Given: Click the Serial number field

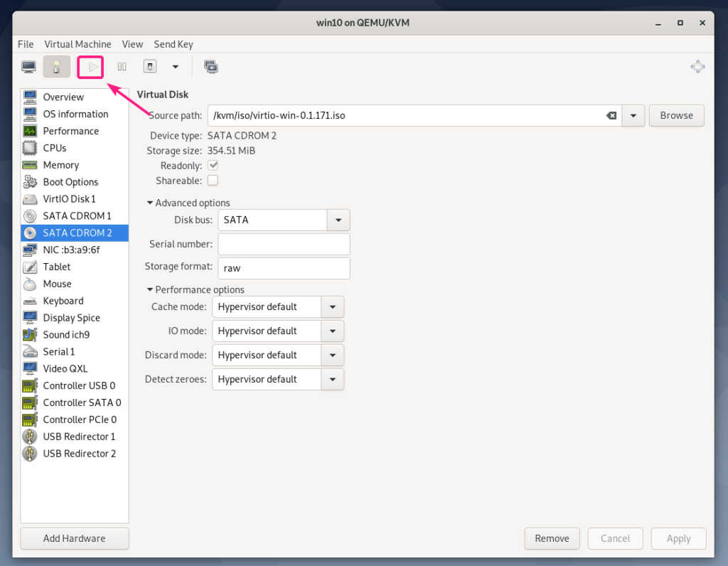Looking at the screenshot, I should click(x=284, y=244).
